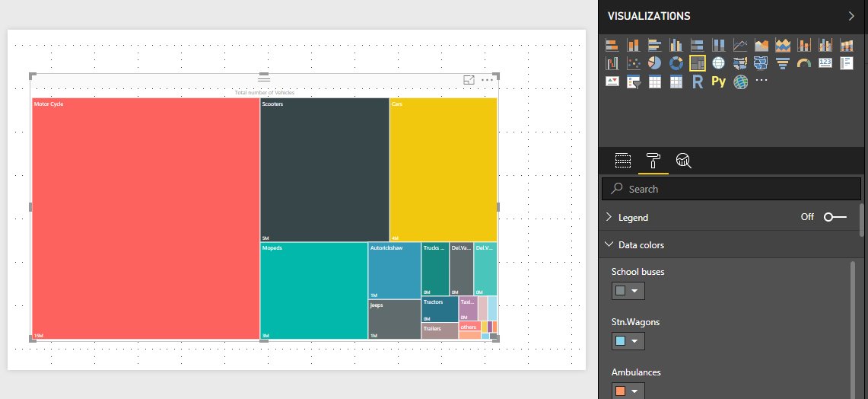Select the R script visual
This screenshot has width=868, height=399.
[x=698, y=82]
